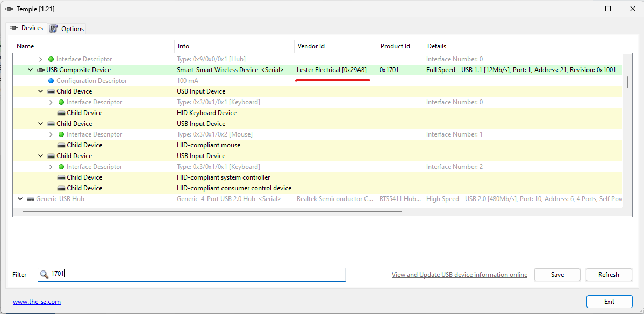Image resolution: width=644 pixels, height=314 pixels.
Task: Collapse Child Device above the Mouse interface
Action: (41, 124)
